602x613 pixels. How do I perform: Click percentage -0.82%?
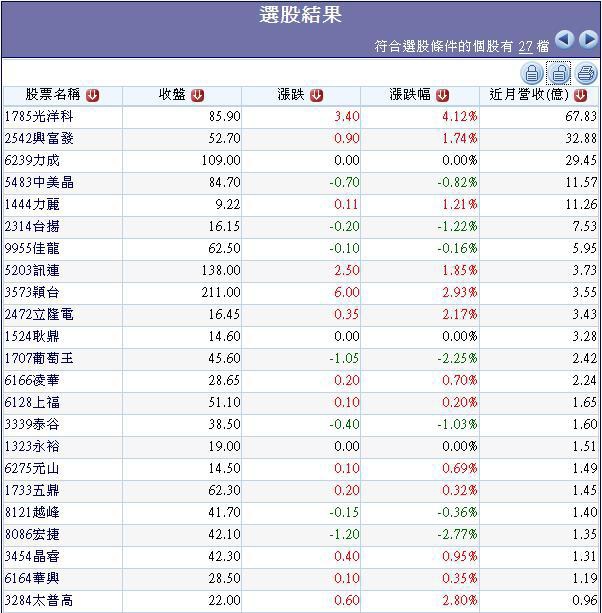457,182
